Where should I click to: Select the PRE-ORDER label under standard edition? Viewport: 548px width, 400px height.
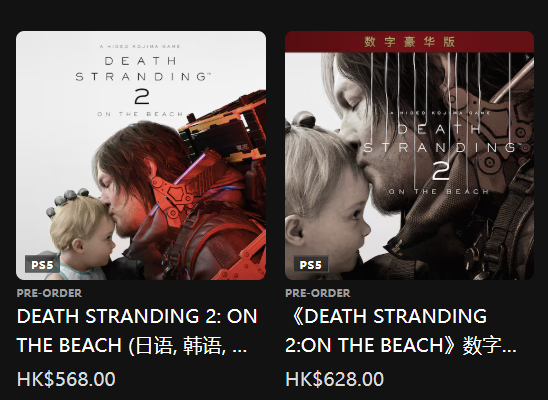pyautogui.click(x=49, y=293)
